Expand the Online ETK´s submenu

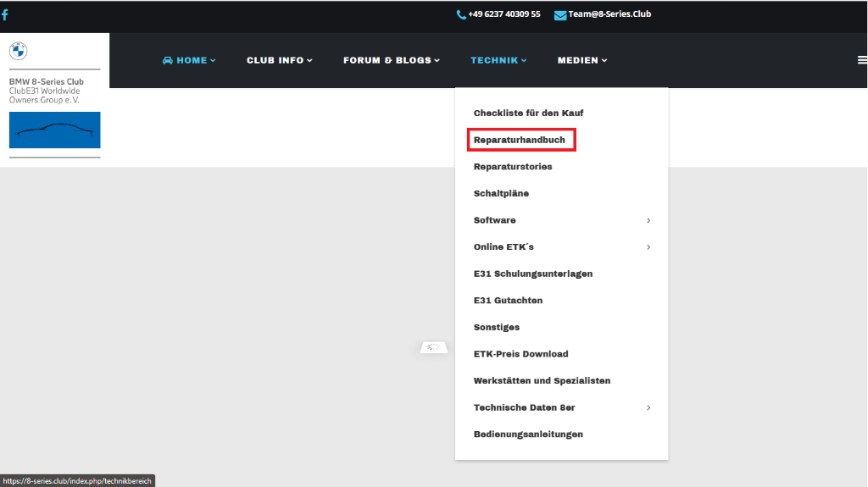(504, 247)
